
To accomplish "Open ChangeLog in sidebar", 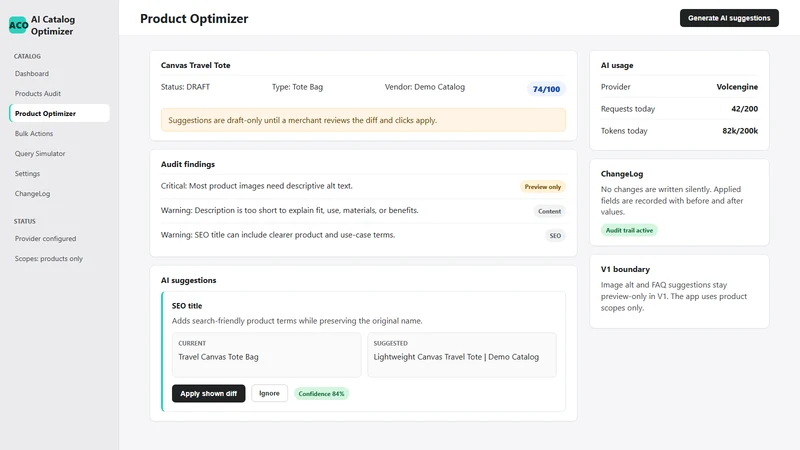I will coord(32,193).
